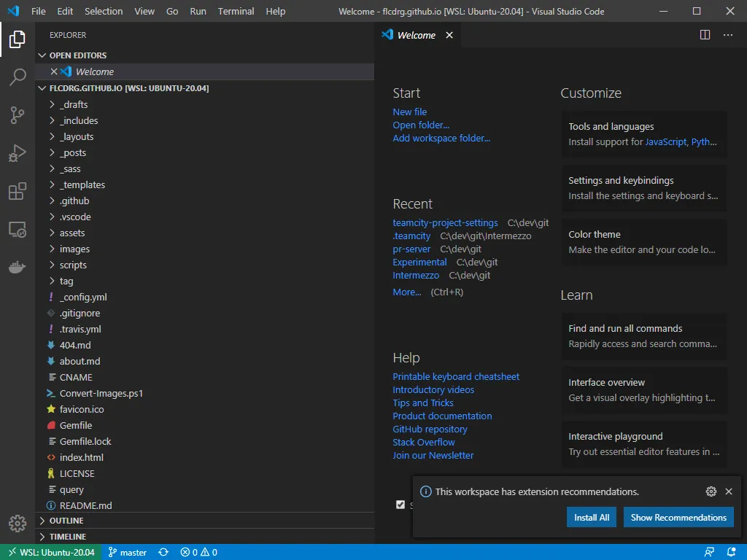Screen dimensions: 747x560
Task: Open the Terminal menu
Action: (x=236, y=11)
